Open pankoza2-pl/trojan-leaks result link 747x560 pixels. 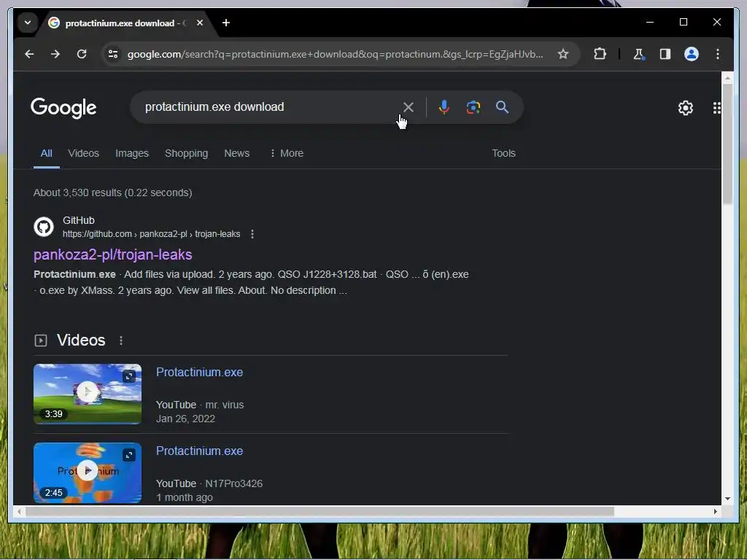[x=113, y=254]
